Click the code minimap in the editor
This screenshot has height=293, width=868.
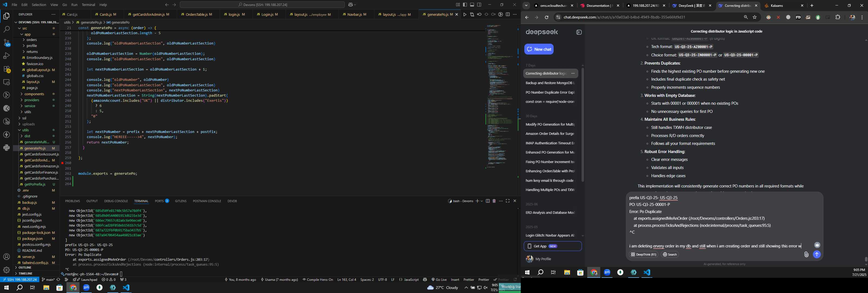500,96
